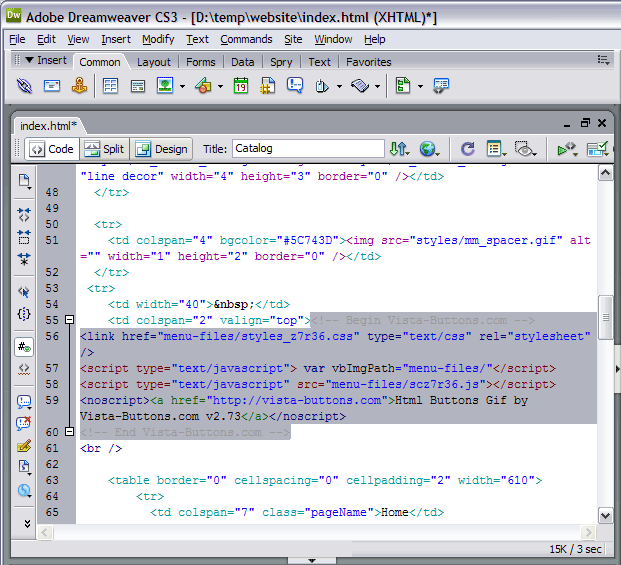621x565 pixels.
Task: Collapse the code block at line 55
Action: pyautogui.click(x=69, y=320)
